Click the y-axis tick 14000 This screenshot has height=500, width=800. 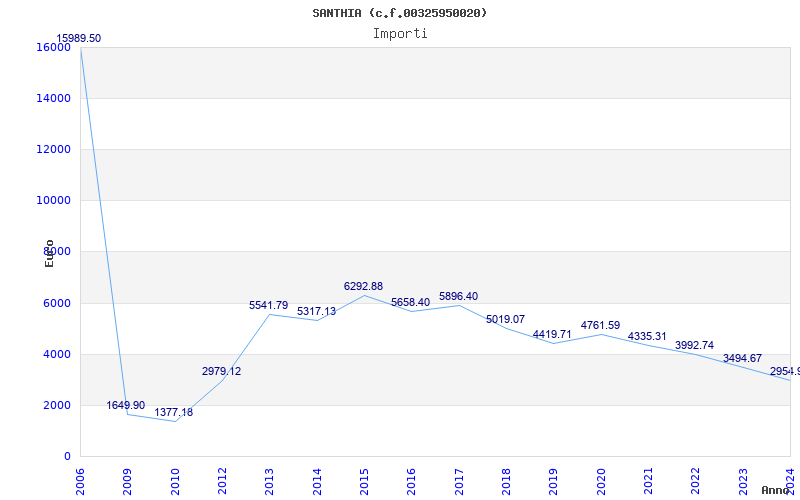pos(53,98)
